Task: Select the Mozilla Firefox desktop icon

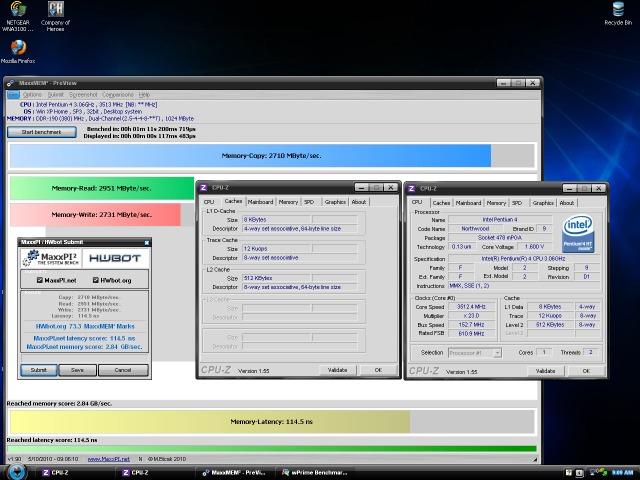Action: tap(18, 52)
